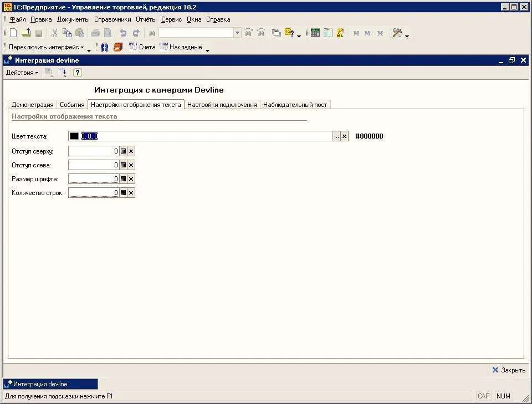Open the Отчёты menu
This screenshot has width=532, height=404.
tap(146, 19)
